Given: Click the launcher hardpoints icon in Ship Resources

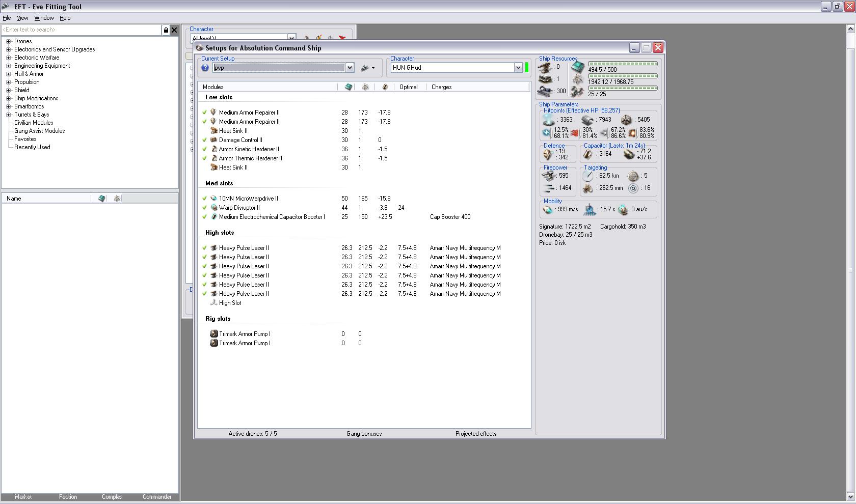Looking at the screenshot, I should 546,79.
